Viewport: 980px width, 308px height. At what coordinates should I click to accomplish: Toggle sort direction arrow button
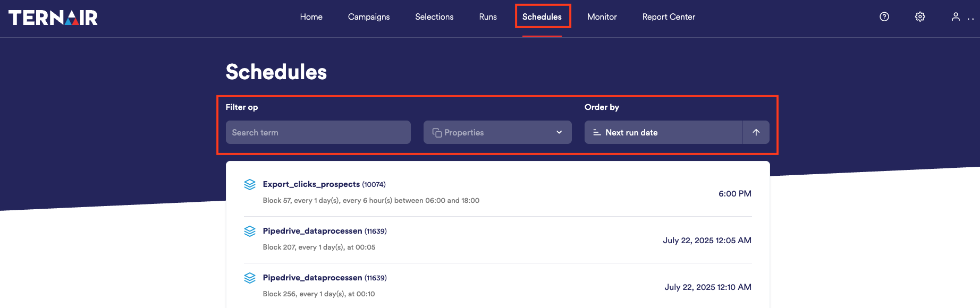point(756,133)
